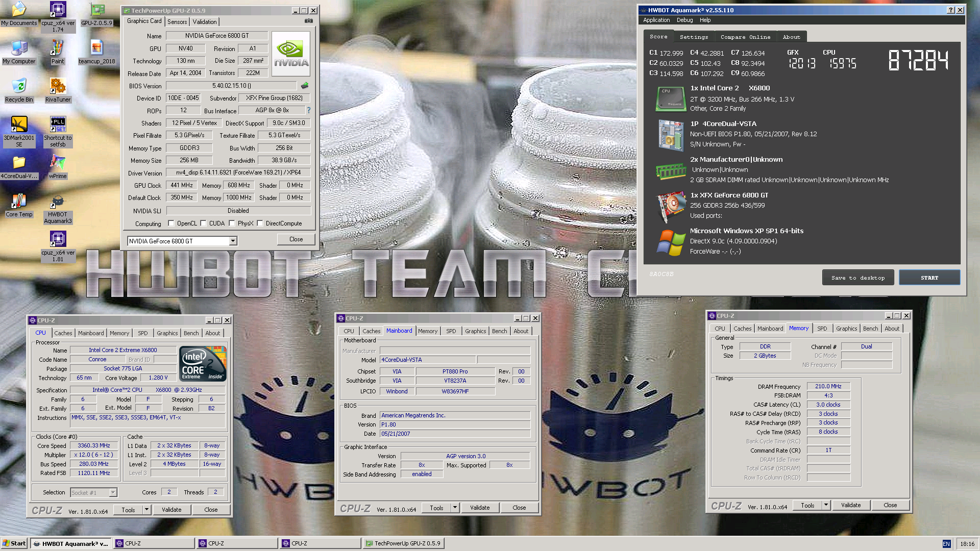Open GPU-Z.0.5.9 desktop icon
Viewport: 980px width, 551px height.
click(96, 14)
